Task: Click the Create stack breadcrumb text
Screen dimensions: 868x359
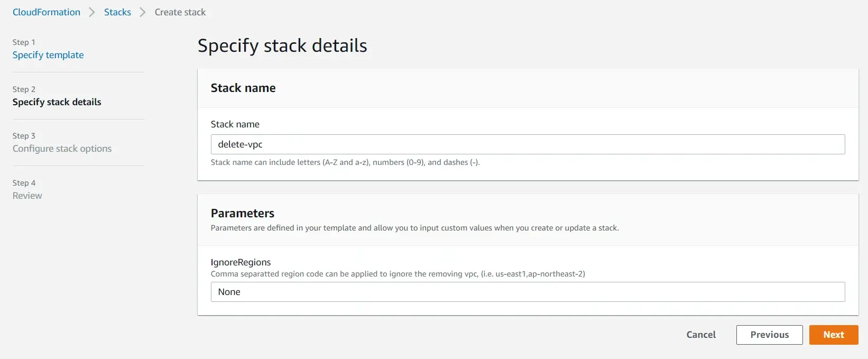Action: 180,12
